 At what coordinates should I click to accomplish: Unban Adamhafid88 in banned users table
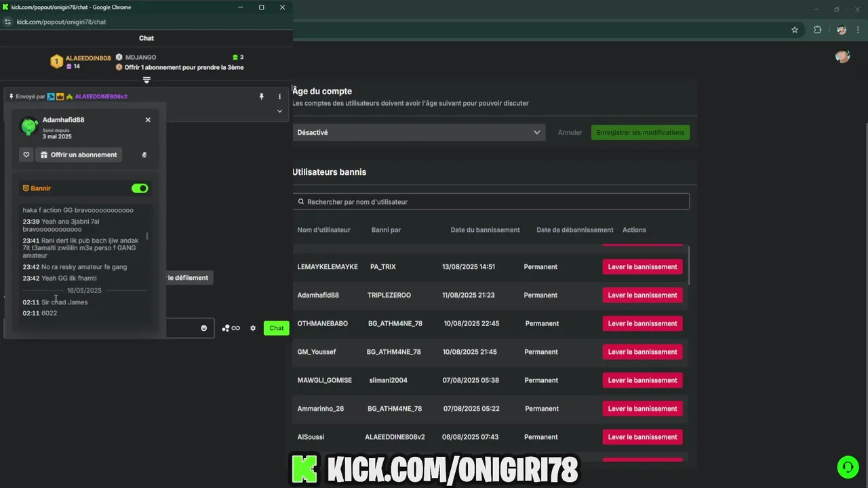[642, 296]
